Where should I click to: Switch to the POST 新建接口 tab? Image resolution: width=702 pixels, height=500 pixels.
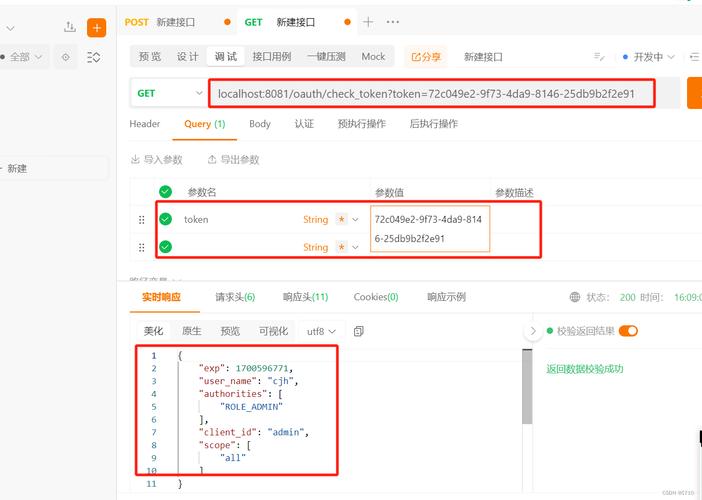click(177, 22)
